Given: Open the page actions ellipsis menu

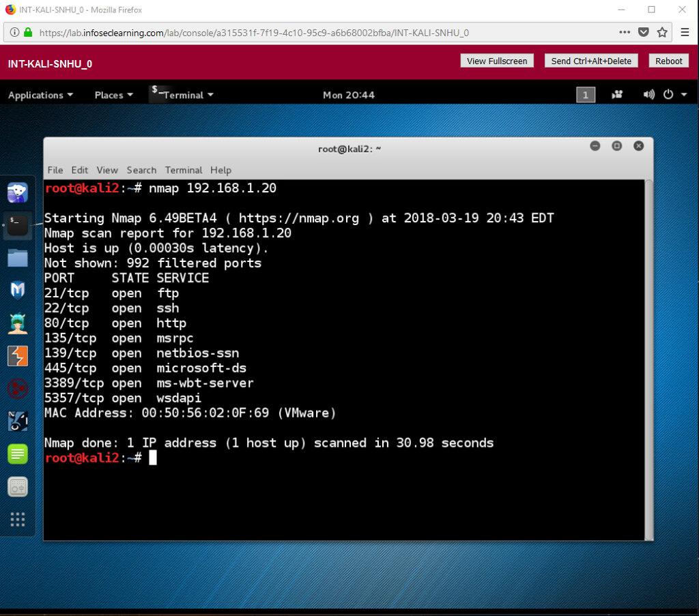Looking at the screenshot, I should point(624,32).
